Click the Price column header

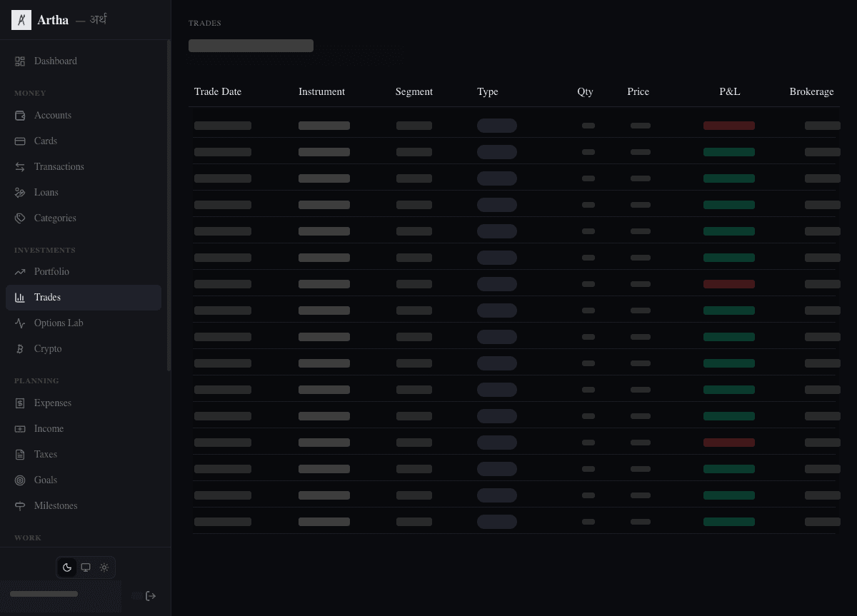(x=638, y=92)
